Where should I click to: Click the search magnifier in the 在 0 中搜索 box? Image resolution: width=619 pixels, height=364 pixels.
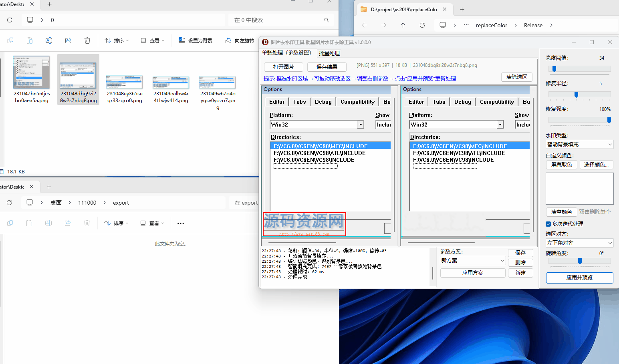(327, 20)
